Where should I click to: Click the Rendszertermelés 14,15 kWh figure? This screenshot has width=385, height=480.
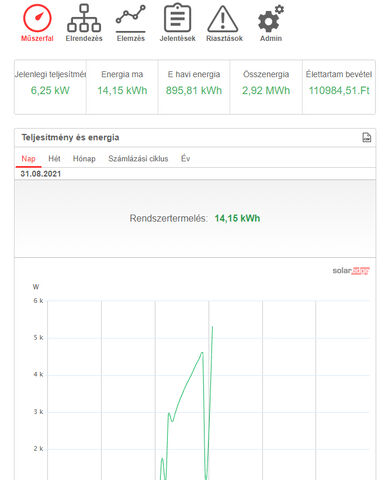237,218
